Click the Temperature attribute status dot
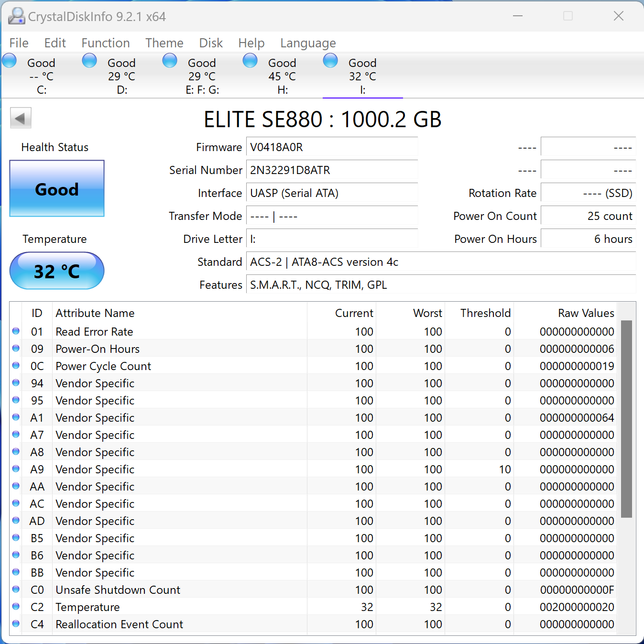 (16, 606)
